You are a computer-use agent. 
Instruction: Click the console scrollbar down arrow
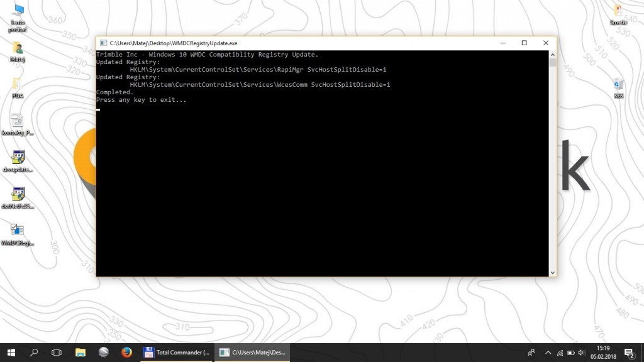click(x=552, y=273)
